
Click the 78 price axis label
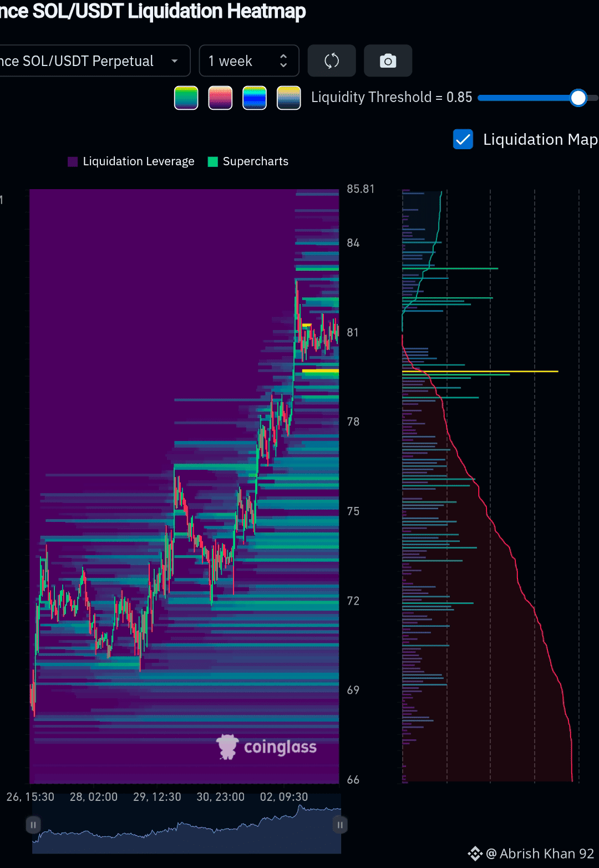click(353, 422)
